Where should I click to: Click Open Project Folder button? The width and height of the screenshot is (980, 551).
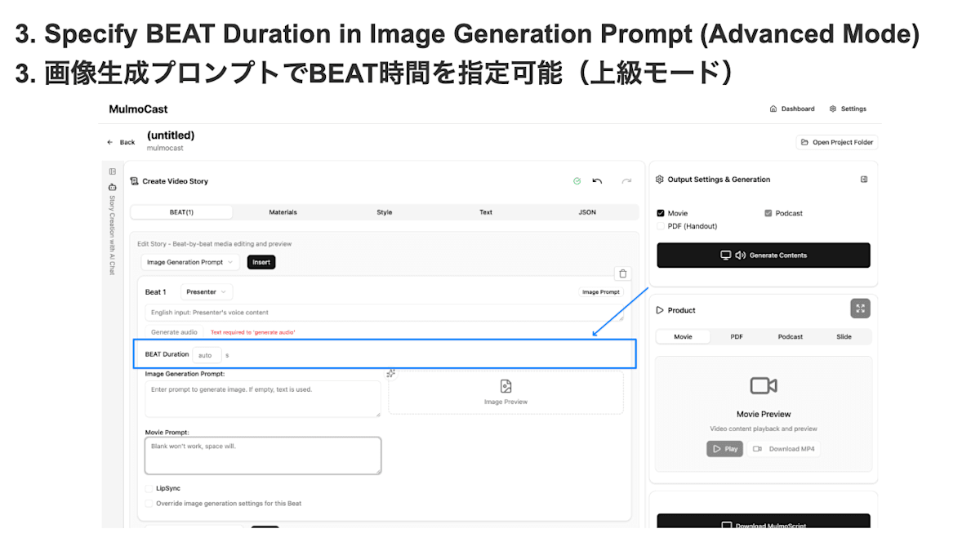837,142
